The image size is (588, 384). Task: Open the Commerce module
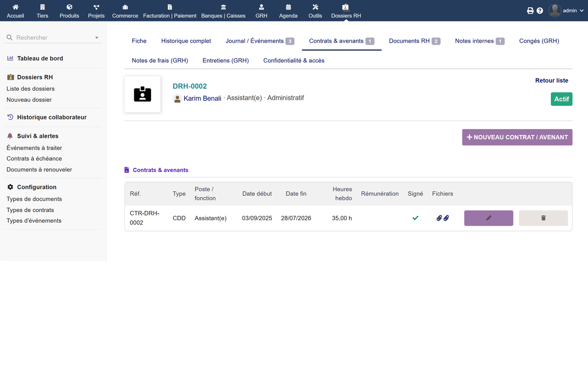pos(125,11)
